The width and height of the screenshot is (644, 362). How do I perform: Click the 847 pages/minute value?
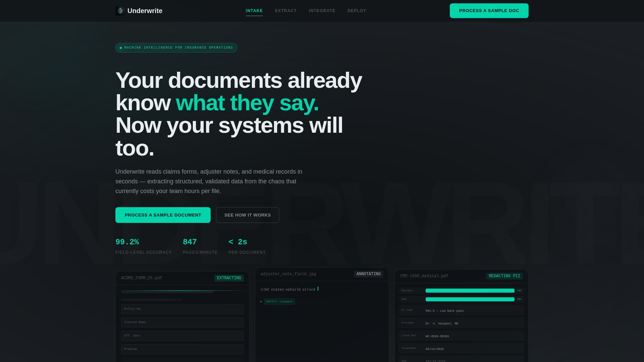point(190,242)
